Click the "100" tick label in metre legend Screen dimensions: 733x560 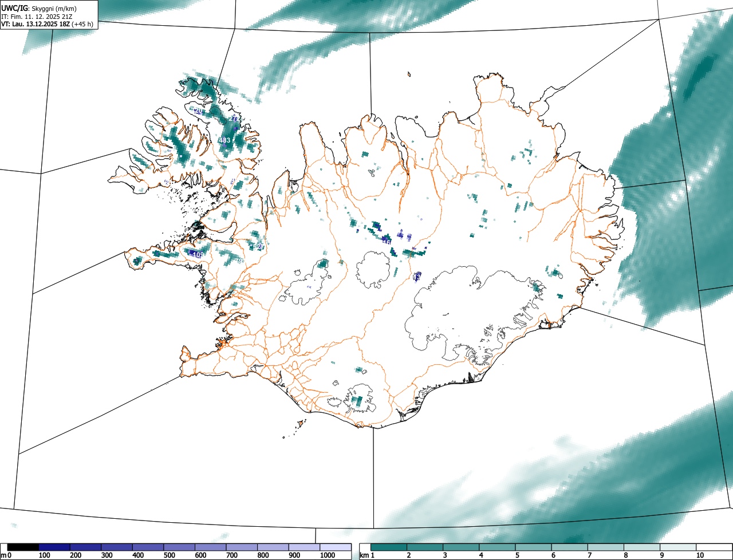click(x=44, y=555)
